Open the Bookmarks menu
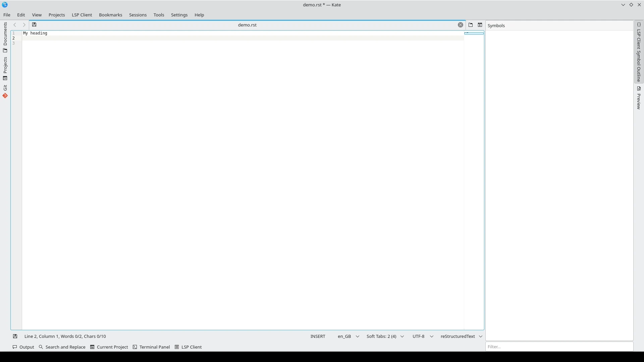This screenshot has height=362, width=644. 110,15
